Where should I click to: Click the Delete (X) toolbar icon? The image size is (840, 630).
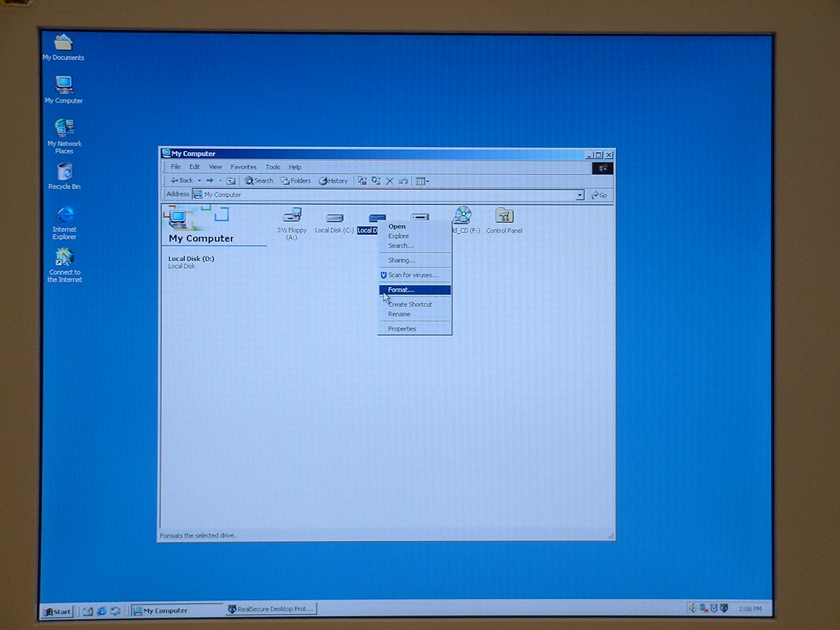[x=390, y=181]
